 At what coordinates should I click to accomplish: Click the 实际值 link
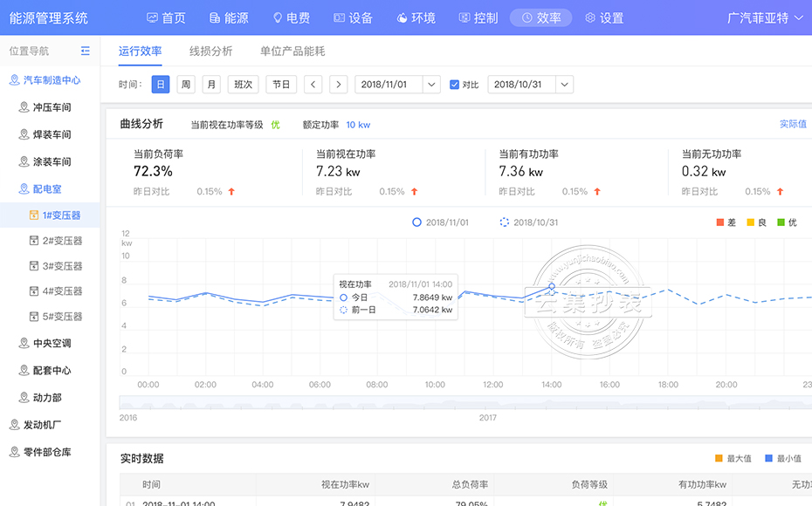click(x=793, y=125)
